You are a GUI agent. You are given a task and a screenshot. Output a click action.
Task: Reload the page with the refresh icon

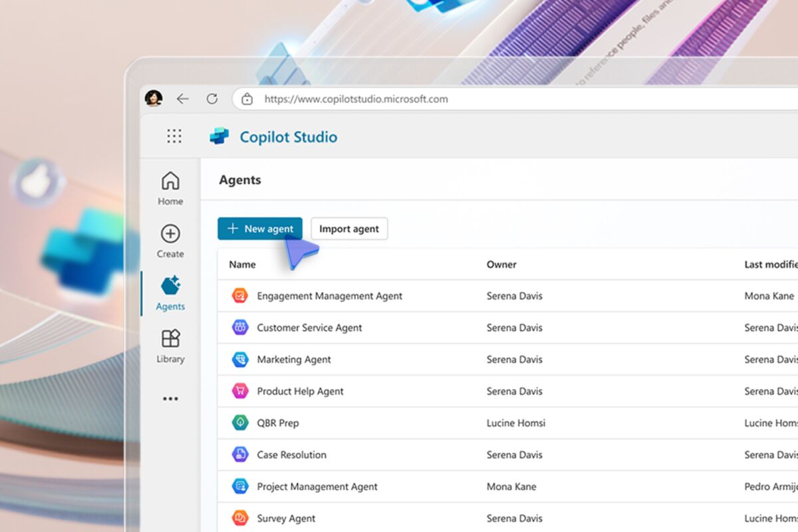click(211, 98)
